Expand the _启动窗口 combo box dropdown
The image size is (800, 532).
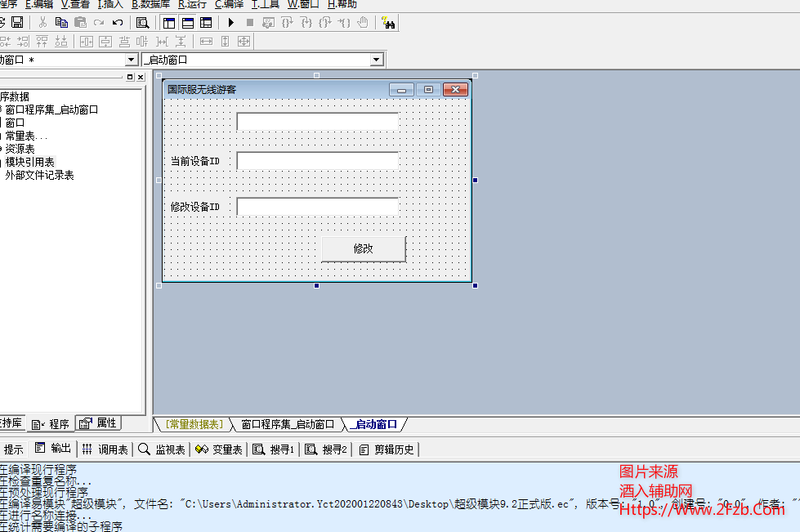(x=376, y=60)
